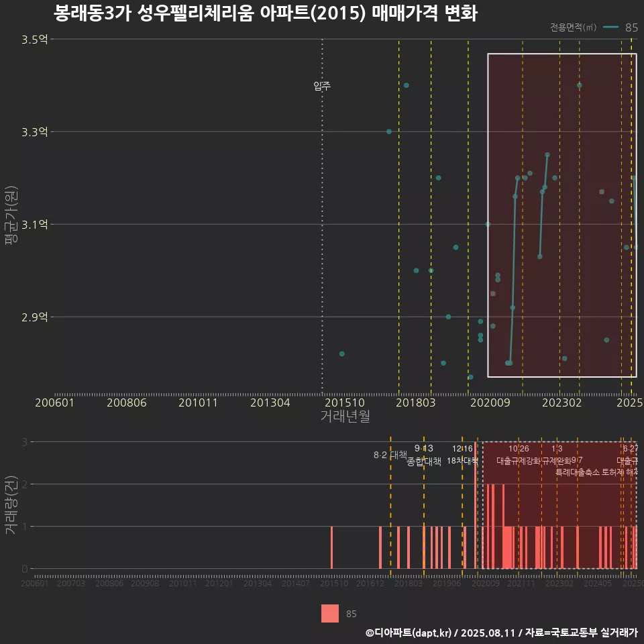This screenshot has width=644, height=644.
Task: Click the 토허제 해제 policy label
Action: coord(620,472)
